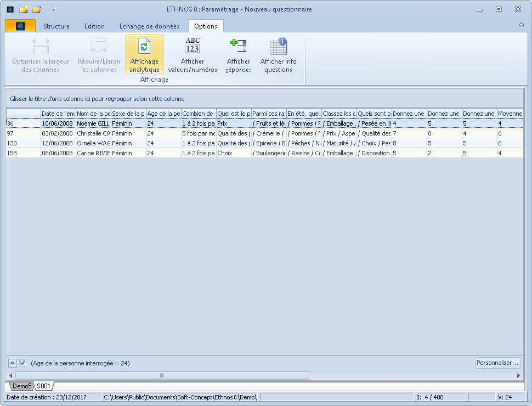Click Quels sont column header

click(374, 114)
